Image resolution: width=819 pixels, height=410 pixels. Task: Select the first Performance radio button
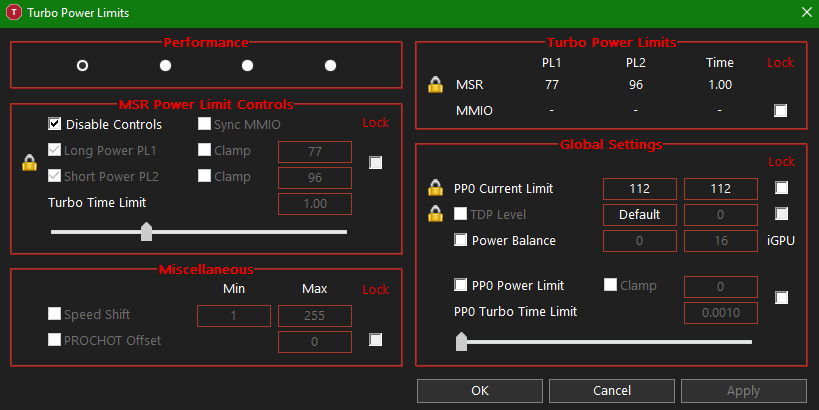(83, 66)
